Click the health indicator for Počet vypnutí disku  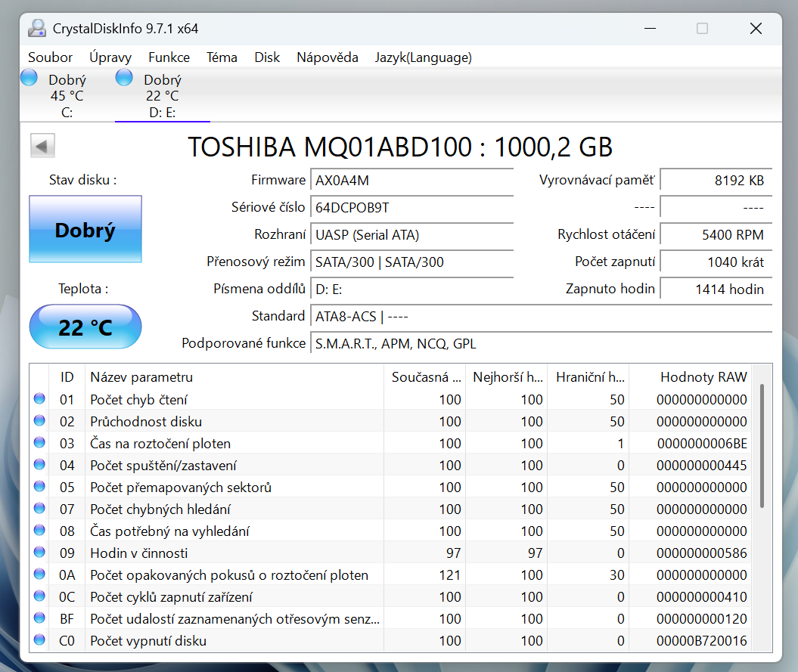(39, 640)
